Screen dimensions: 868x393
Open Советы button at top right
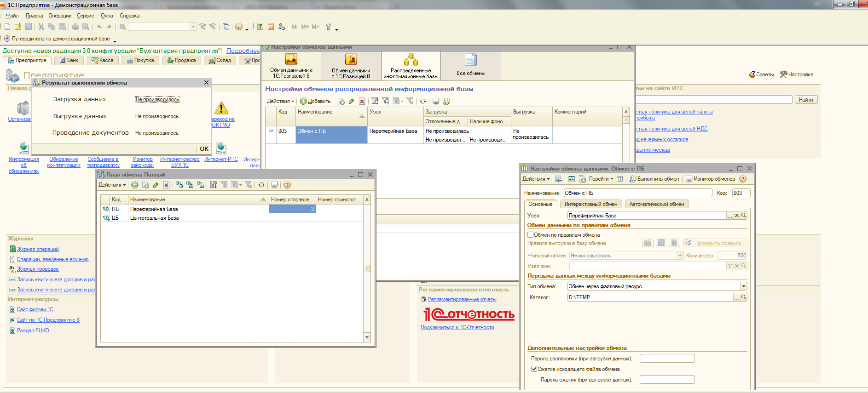(x=762, y=74)
